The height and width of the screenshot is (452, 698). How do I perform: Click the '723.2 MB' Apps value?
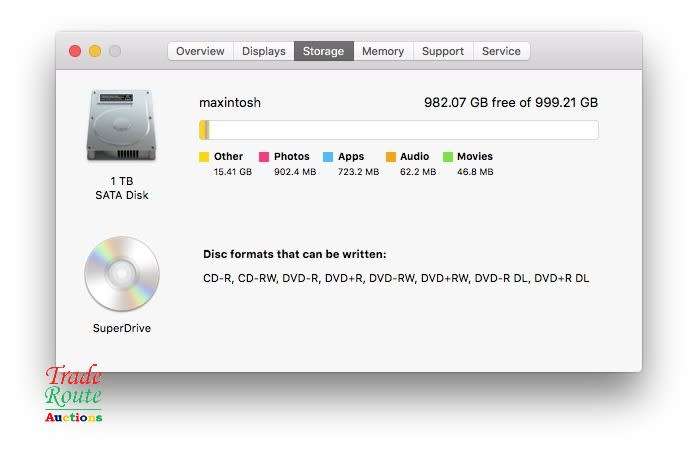click(x=358, y=172)
